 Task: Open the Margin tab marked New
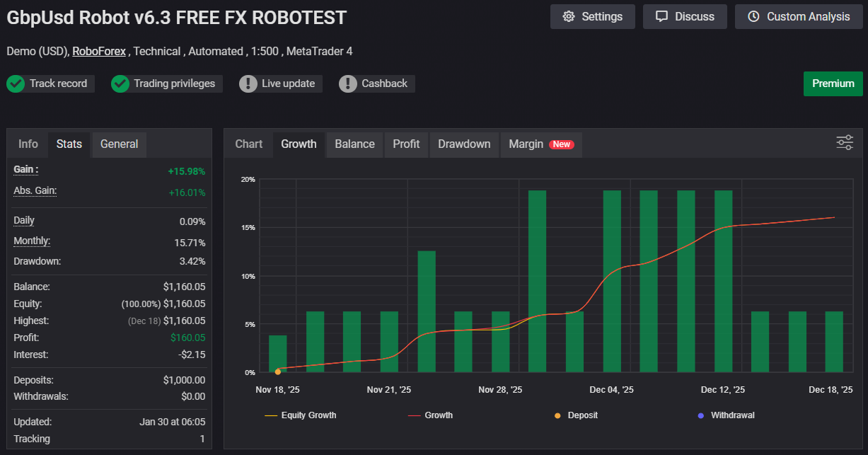point(540,144)
